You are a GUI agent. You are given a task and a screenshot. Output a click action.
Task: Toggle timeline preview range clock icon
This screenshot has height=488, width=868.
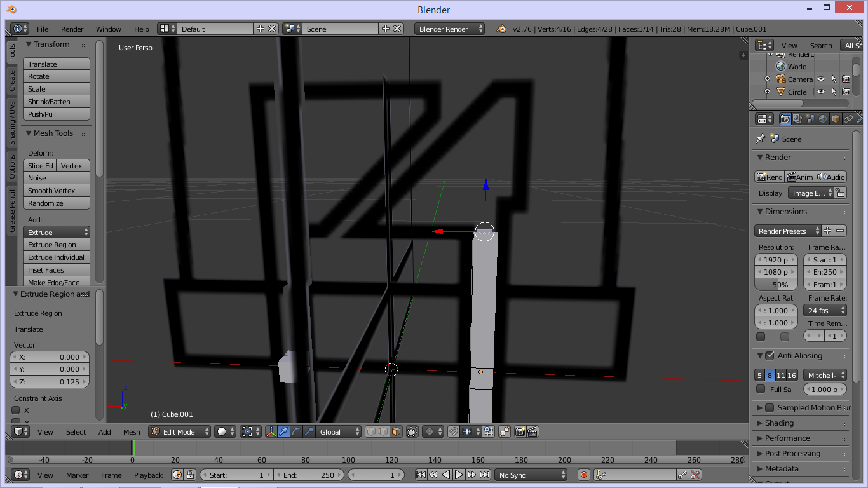[177, 475]
